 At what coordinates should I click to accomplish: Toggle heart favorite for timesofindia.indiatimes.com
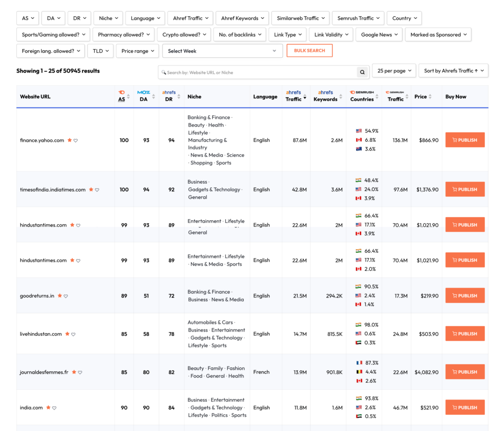(97, 190)
